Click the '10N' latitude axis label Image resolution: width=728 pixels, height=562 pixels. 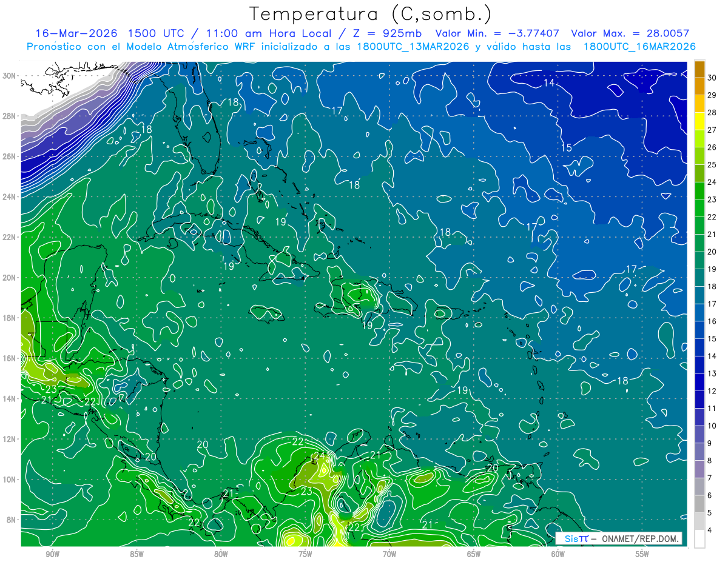[8, 480]
